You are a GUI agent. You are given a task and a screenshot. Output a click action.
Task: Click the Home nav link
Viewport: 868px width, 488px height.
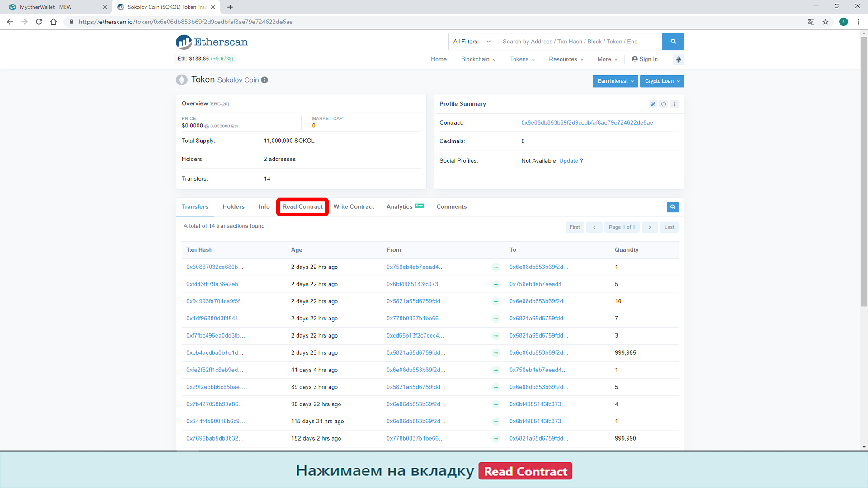[x=439, y=59]
